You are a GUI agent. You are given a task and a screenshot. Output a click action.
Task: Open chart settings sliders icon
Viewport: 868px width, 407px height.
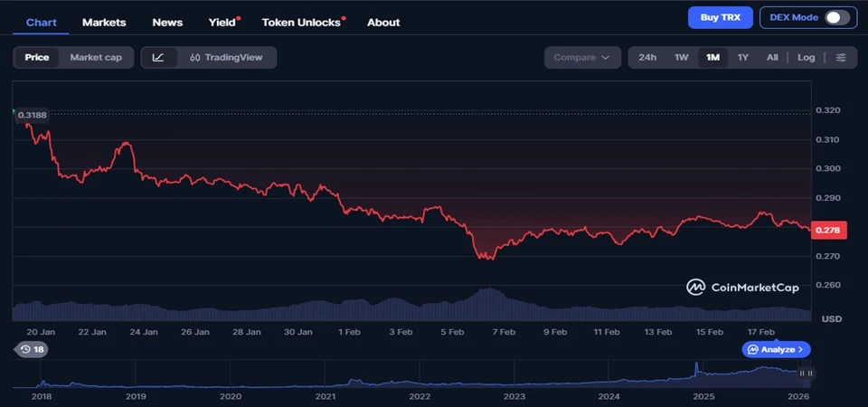(x=841, y=58)
